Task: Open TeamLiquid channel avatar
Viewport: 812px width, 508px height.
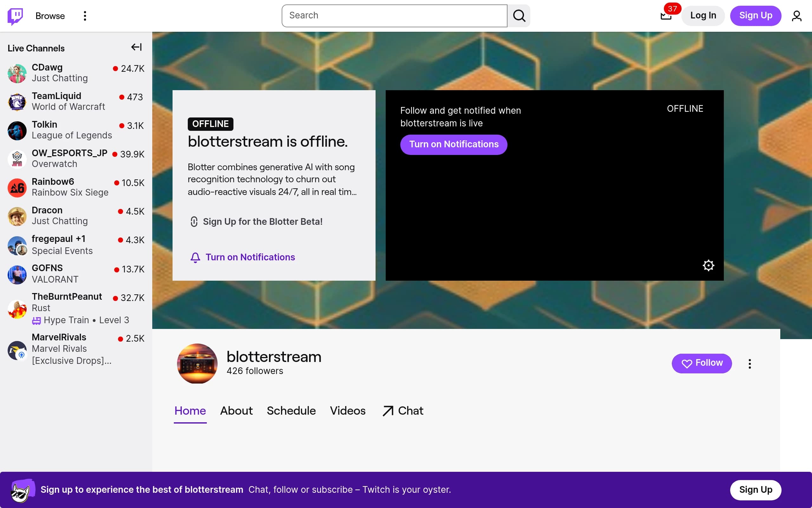Action: [x=17, y=102]
